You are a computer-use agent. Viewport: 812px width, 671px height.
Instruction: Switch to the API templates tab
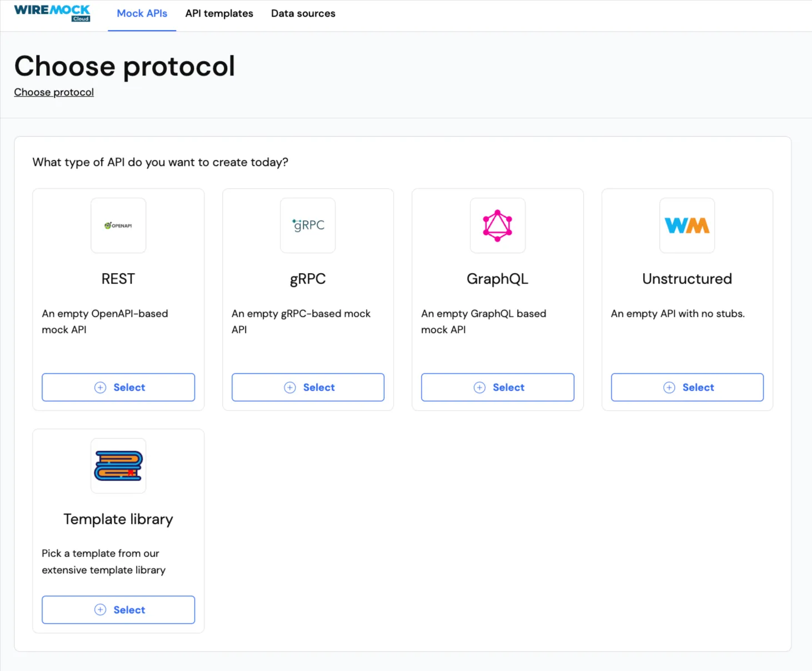click(x=219, y=13)
